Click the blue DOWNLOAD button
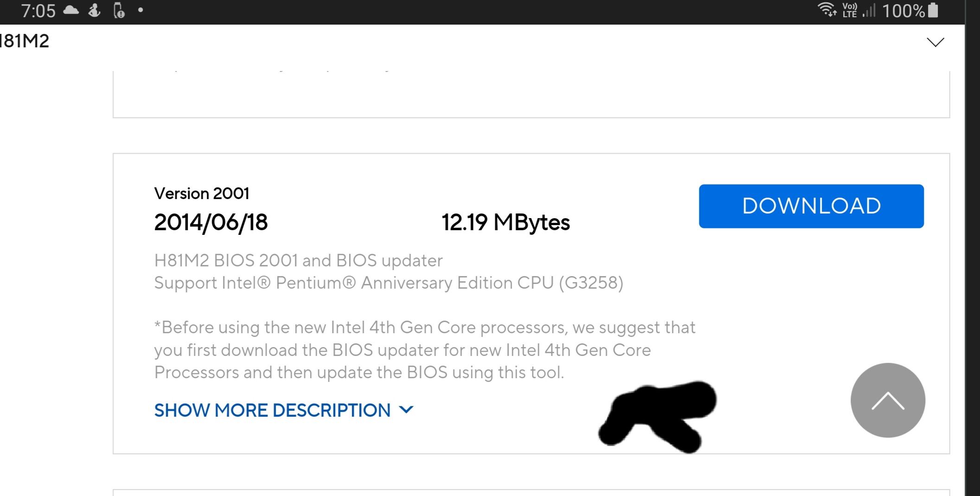 pos(811,206)
